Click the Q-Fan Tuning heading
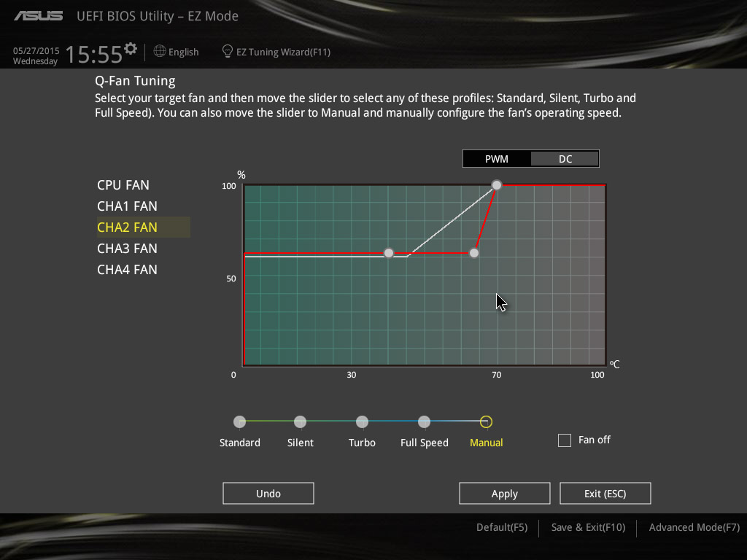Image resolution: width=747 pixels, height=560 pixels. pos(135,81)
